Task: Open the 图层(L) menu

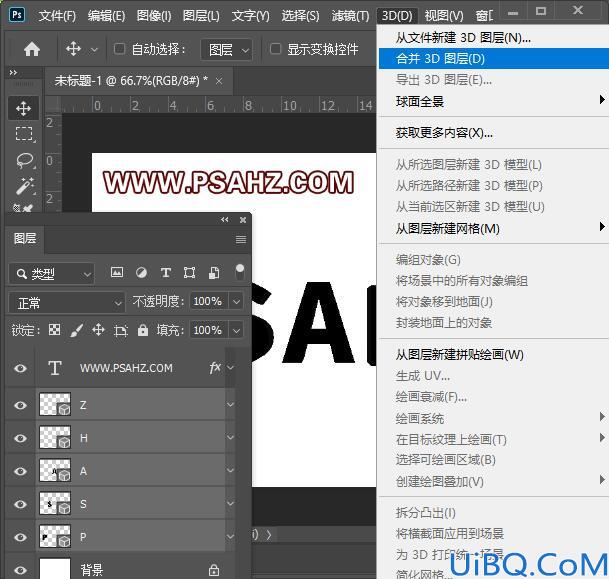Action: click(201, 16)
